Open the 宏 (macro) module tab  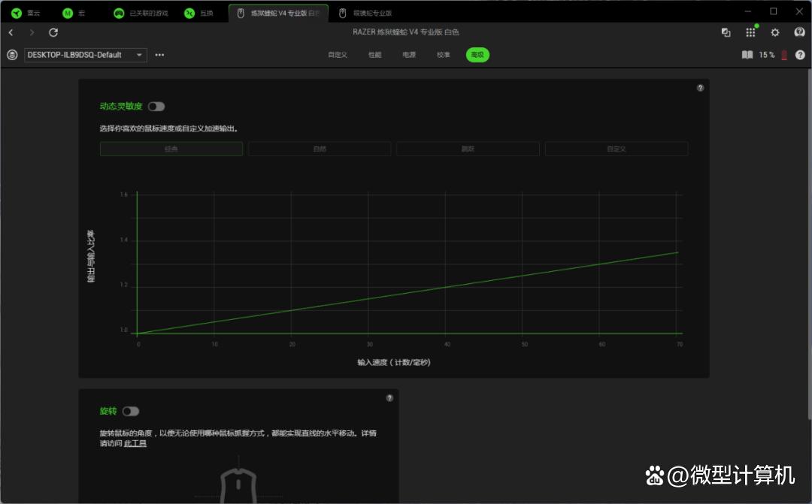tap(74, 13)
